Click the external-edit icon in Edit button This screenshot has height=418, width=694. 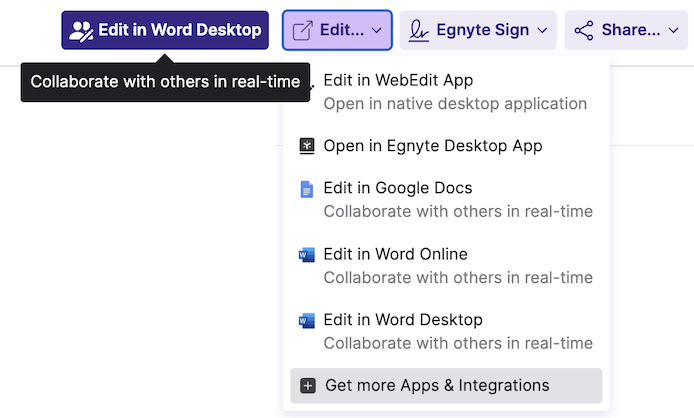coord(303,31)
